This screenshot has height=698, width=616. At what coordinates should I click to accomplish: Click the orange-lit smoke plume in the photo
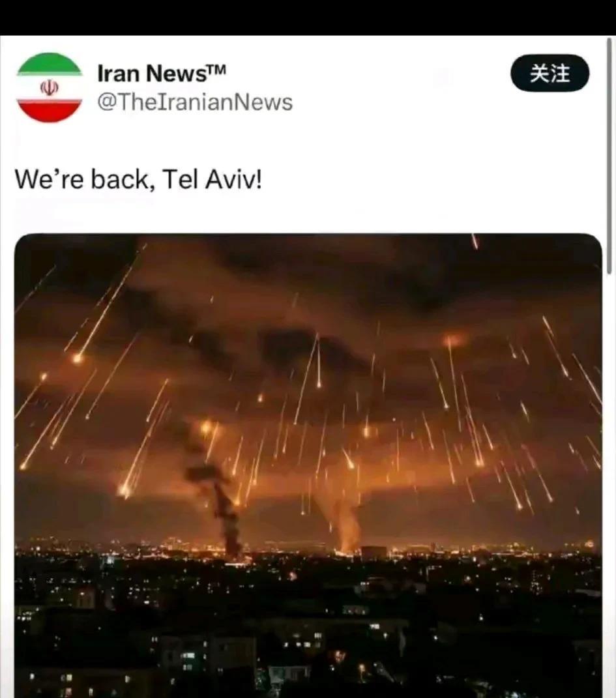(345, 521)
